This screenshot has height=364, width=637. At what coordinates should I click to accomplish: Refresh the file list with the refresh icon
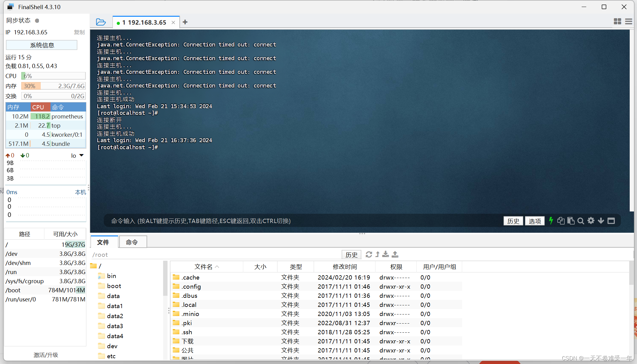tap(369, 254)
